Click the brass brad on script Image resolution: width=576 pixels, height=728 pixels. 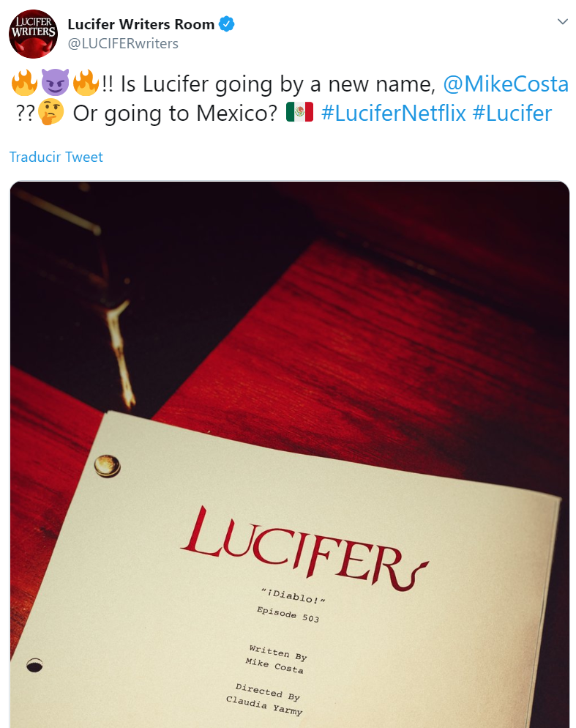click(107, 466)
